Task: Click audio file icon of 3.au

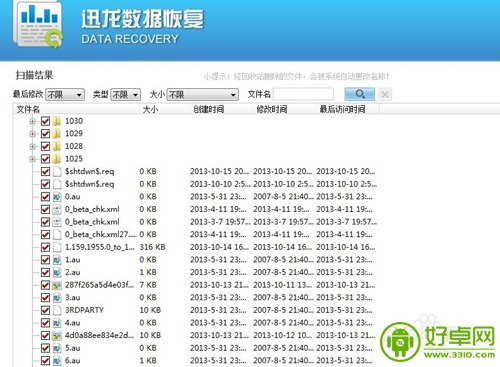Action: point(57,298)
